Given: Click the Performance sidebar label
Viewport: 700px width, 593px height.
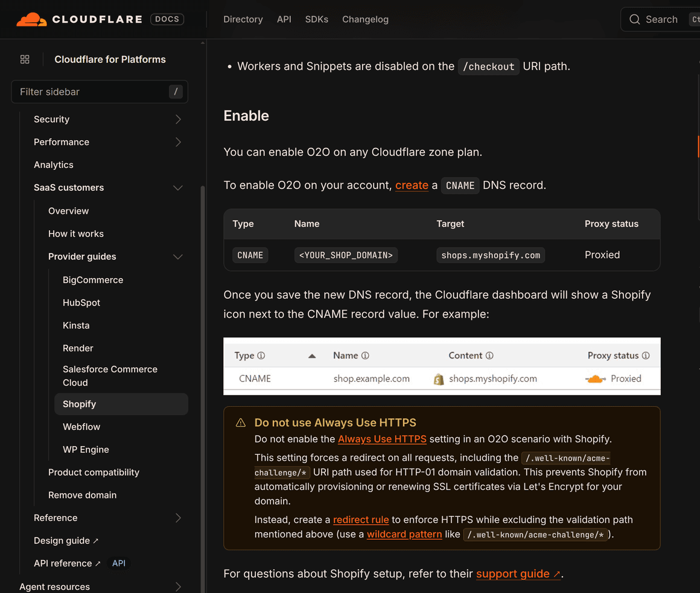Looking at the screenshot, I should tap(61, 142).
